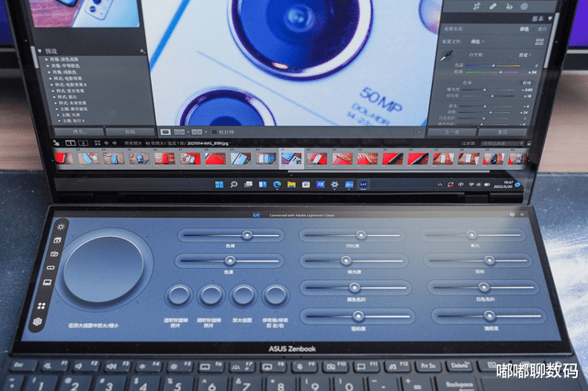Set treatment to Black & White
The image size is (588, 391).
(x=542, y=29)
